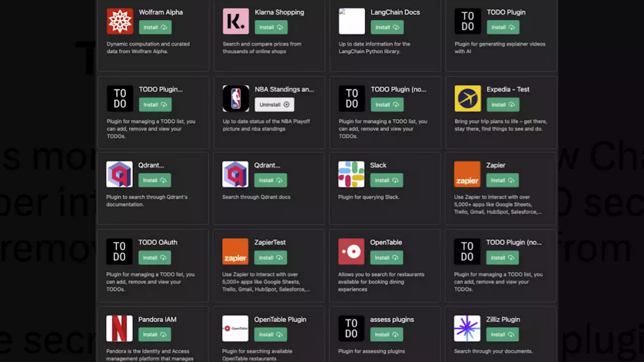This screenshot has height=362, width=644.
Task: Click 'Plugin for querying Slack.' description
Action: (x=369, y=197)
